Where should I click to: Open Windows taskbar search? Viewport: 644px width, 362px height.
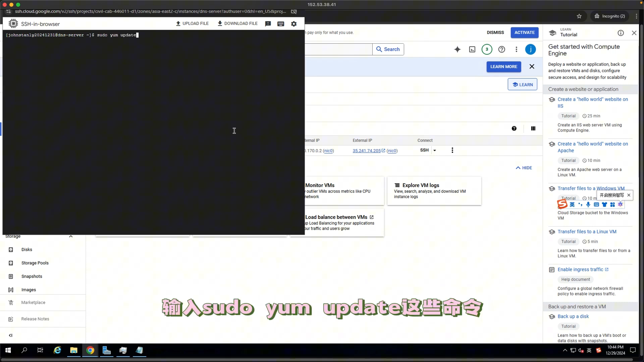pos(24,350)
